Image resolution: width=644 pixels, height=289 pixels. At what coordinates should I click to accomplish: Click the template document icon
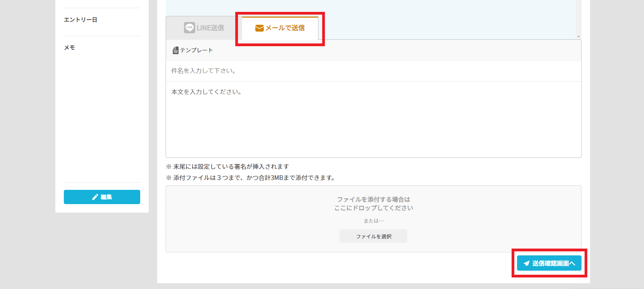click(176, 50)
